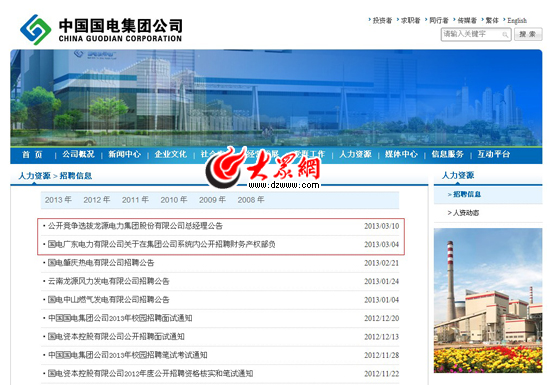Open 公司概况 in the navigation bar
Screen dimensions: 550x385
[x=78, y=154]
